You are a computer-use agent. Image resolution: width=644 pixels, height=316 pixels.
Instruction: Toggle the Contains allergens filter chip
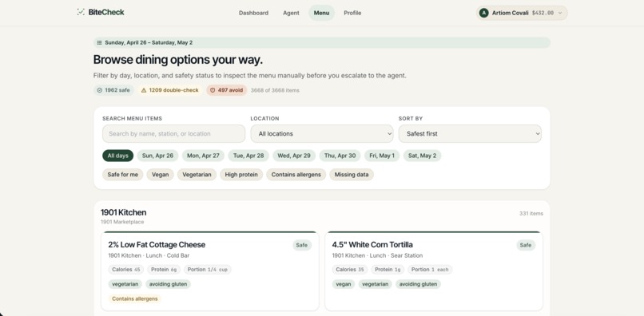(x=296, y=175)
